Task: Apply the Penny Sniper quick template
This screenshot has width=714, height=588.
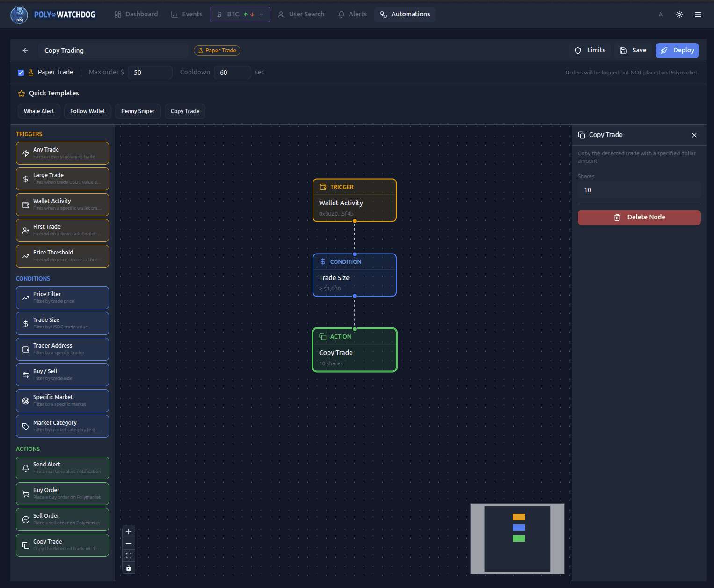Action: 138,111
